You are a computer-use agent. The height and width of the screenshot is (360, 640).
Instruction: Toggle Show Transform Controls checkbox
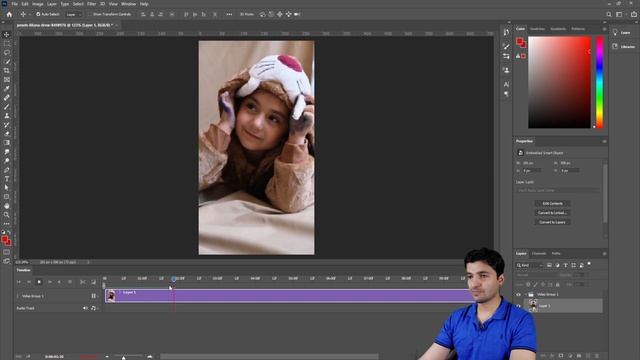91,14
